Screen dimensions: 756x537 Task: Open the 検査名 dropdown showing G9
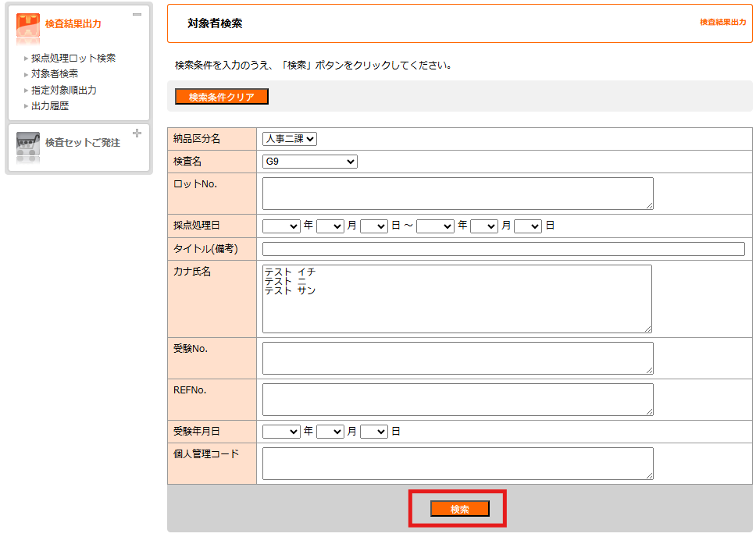(310, 162)
